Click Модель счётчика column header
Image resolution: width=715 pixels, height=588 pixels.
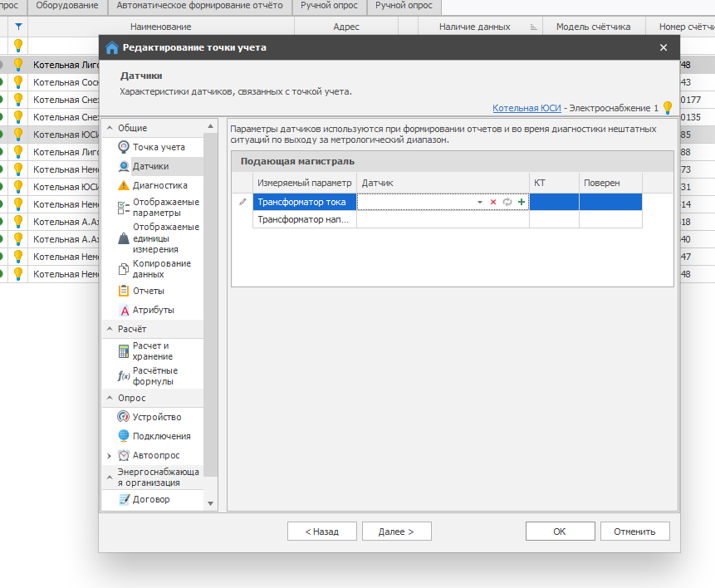tap(593, 27)
